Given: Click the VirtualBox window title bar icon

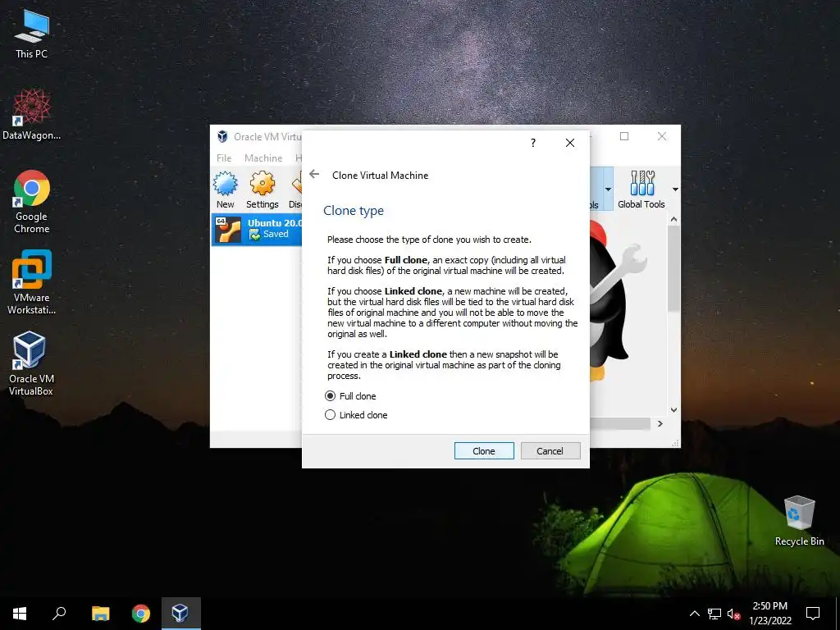Looking at the screenshot, I should pos(222,137).
